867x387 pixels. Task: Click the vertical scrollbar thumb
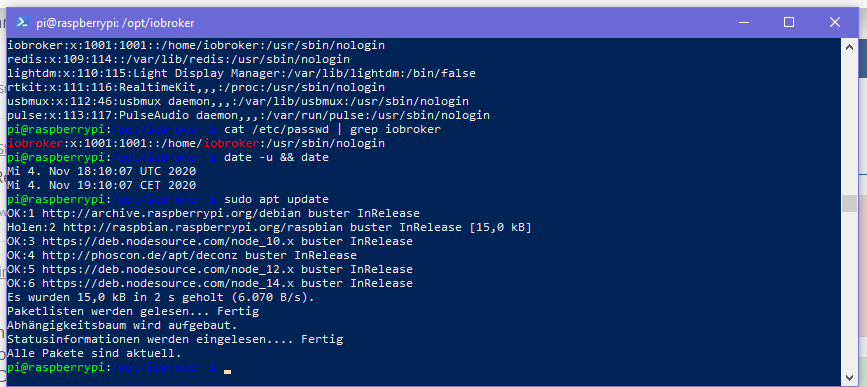[x=849, y=203]
